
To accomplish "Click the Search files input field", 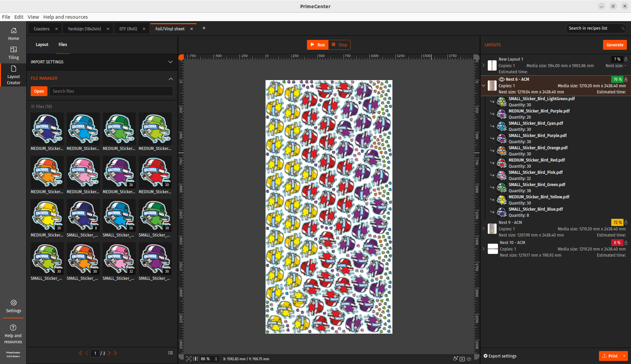I will 111,91.
